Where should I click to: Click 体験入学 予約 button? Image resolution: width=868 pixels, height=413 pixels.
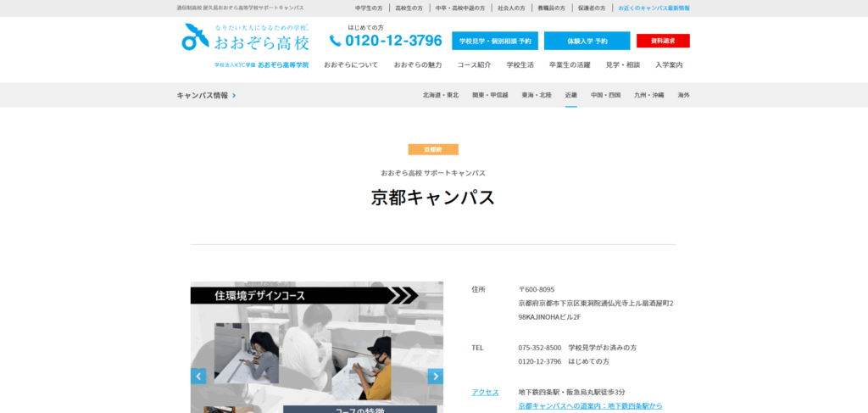coord(587,41)
